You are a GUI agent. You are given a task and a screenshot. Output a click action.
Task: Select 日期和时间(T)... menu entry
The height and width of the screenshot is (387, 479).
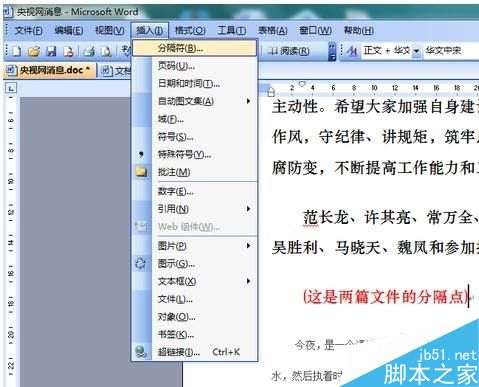194,83
